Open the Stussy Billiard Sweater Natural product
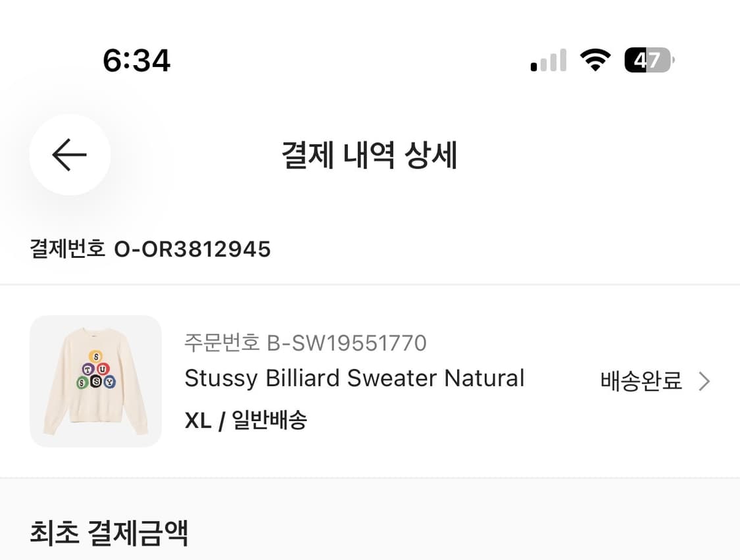 point(354,378)
